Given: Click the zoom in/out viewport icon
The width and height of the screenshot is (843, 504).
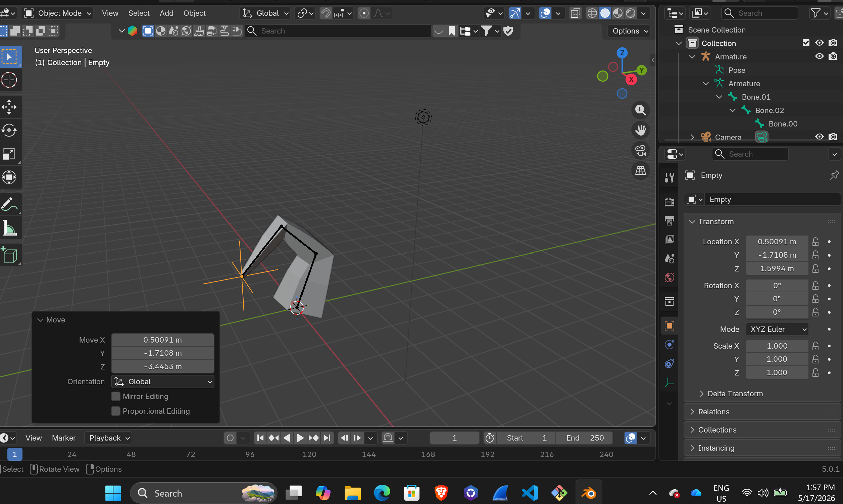Looking at the screenshot, I should [640, 110].
